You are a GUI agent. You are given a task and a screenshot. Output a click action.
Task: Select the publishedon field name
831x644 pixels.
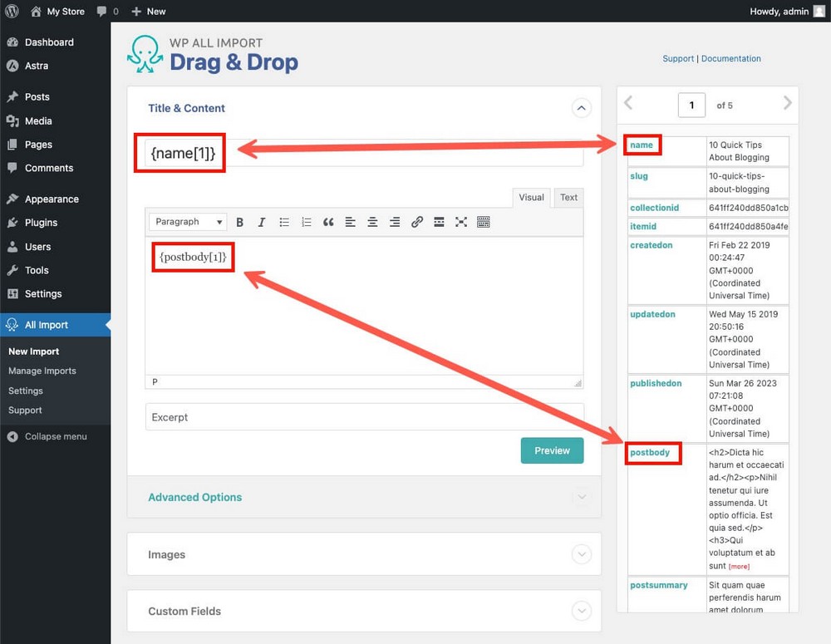[x=656, y=383]
